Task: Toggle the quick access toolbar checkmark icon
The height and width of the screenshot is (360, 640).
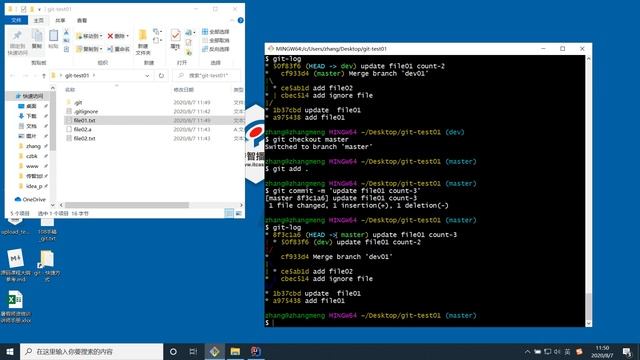Action: [x=24, y=9]
